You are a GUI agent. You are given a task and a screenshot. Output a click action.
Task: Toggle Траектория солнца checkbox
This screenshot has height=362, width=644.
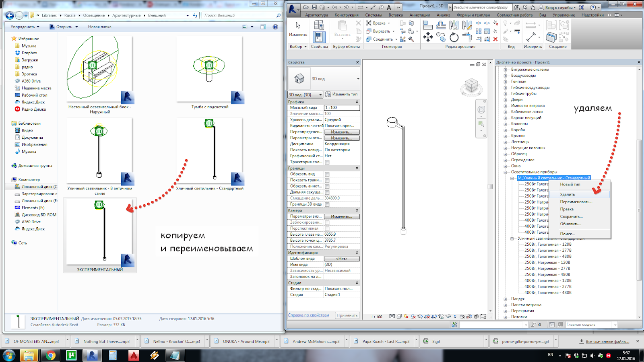(327, 162)
